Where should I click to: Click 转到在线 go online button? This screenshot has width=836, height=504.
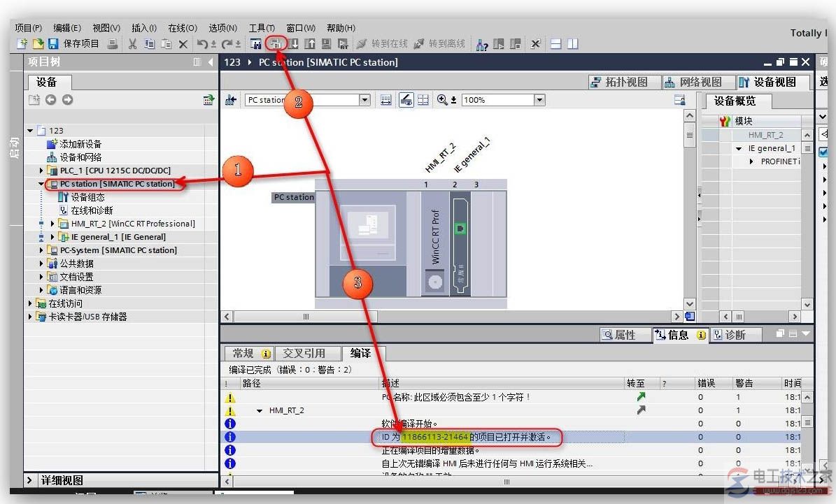pos(382,43)
